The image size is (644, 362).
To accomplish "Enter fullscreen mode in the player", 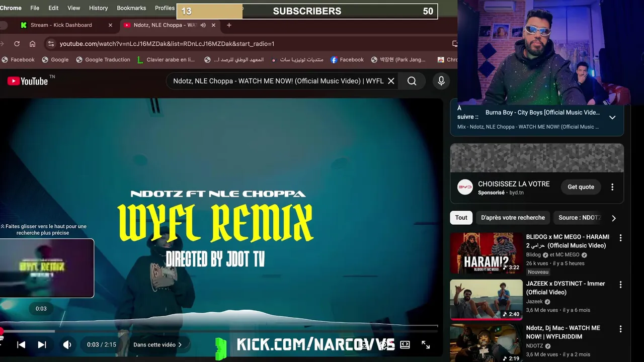I will point(426,344).
